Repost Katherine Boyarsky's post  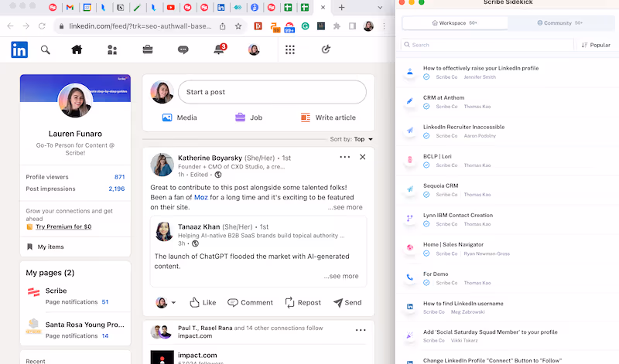pyautogui.click(x=303, y=302)
